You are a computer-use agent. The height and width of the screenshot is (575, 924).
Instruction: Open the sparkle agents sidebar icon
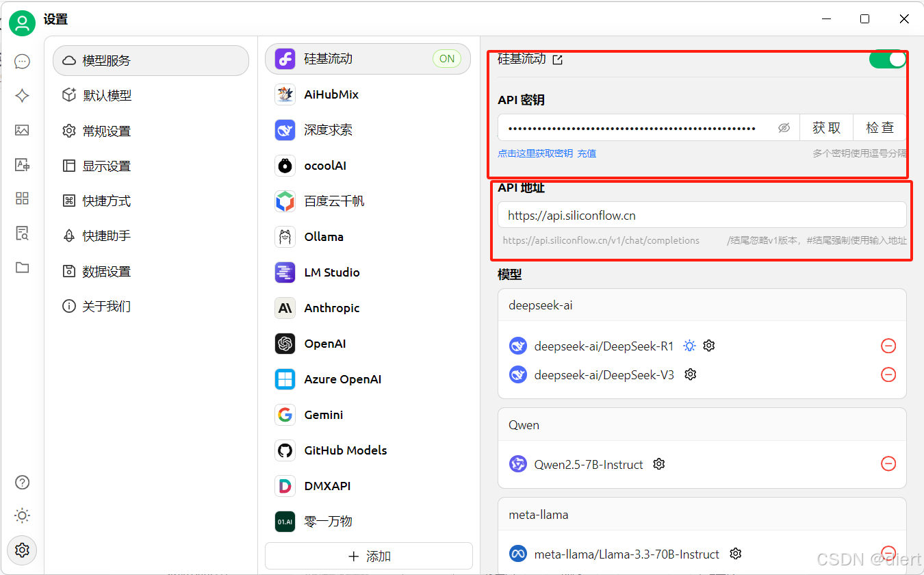(22, 96)
